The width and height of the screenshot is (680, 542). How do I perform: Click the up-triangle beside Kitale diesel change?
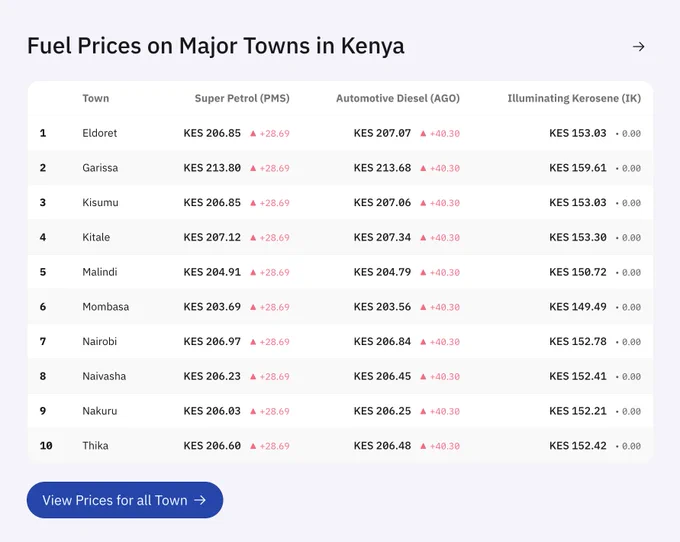point(423,238)
